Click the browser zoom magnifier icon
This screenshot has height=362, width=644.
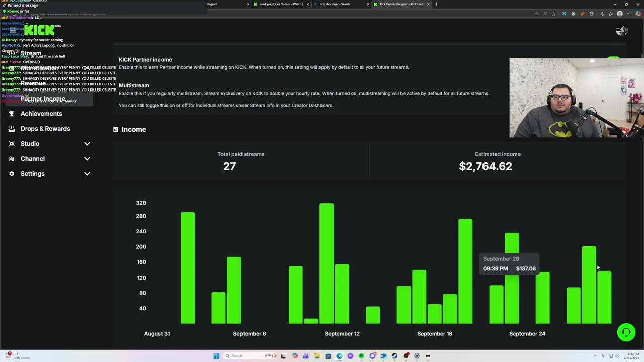(537, 14)
